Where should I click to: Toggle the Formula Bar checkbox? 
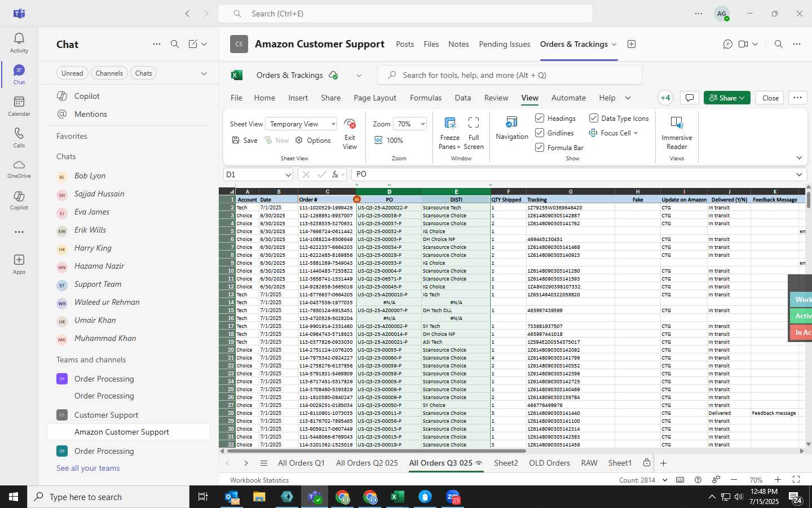point(540,147)
